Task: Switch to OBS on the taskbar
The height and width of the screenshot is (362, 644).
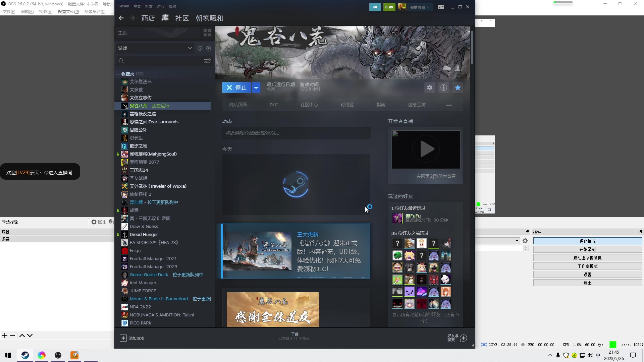Action: [x=58, y=355]
